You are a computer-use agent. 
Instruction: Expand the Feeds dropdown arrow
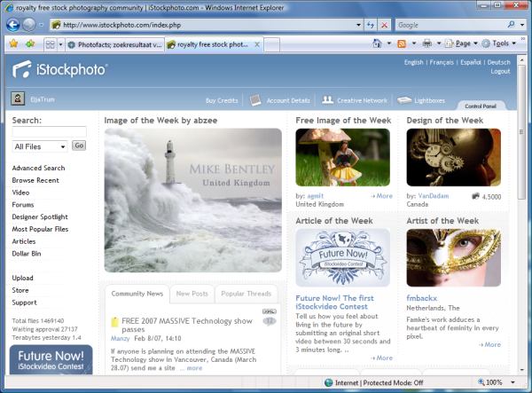[414, 43]
